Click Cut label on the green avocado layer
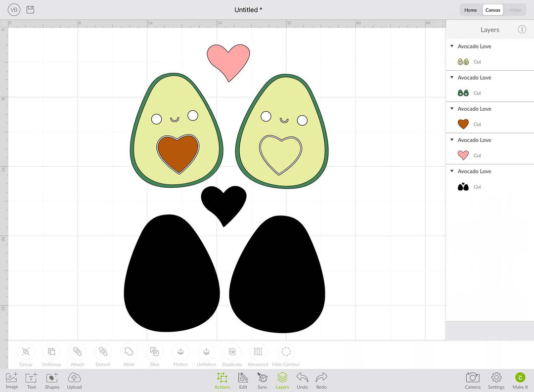534x392 pixels. (477, 93)
